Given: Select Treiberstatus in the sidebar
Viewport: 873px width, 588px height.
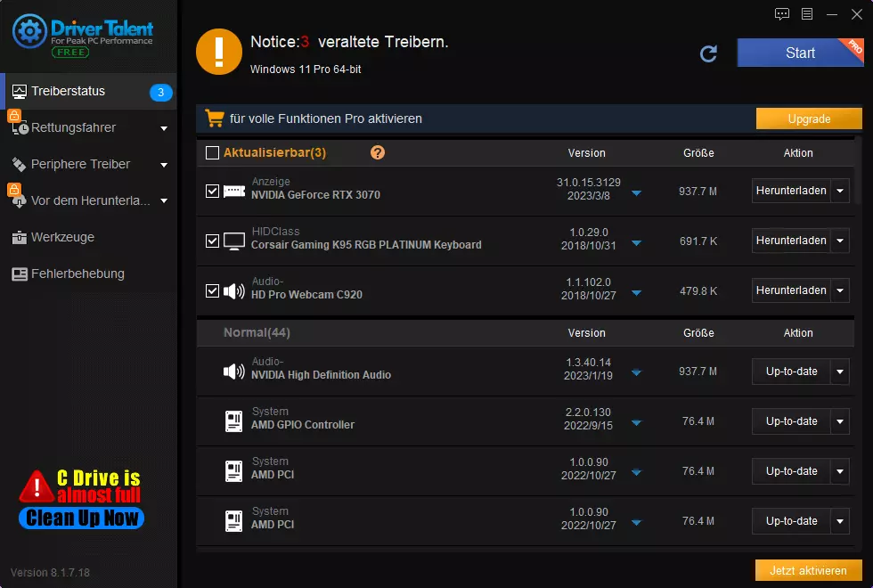Looking at the screenshot, I should click(88, 91).
